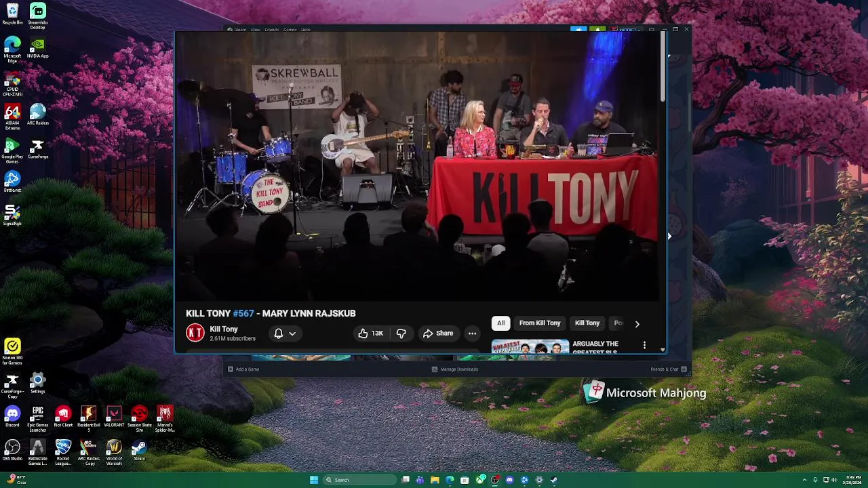Open the #567 hashtag link in title
Viewport: 868px width, 488px height.
coord(243,314)
